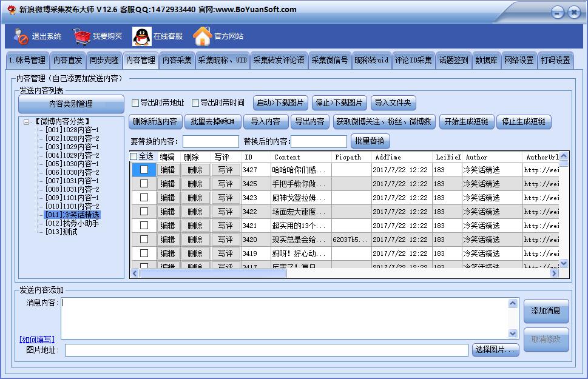
Task: Click table horizontal scrollbar right arrow
Action: tap(554, 273)
